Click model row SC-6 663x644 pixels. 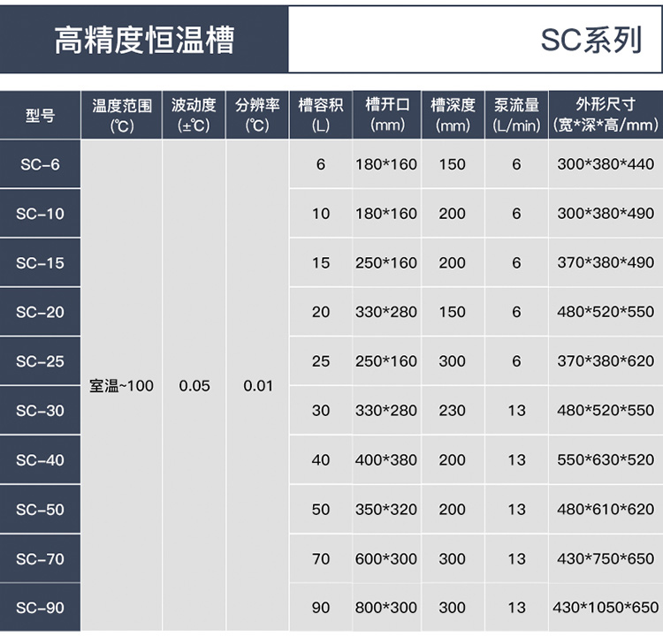40,164
